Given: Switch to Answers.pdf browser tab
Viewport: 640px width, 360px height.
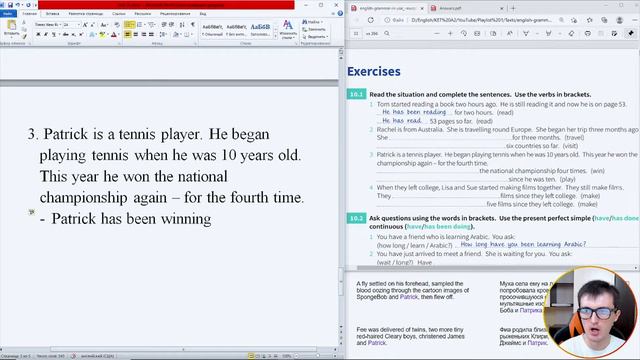Looking at the screenshot, I should tap(467, 8).
